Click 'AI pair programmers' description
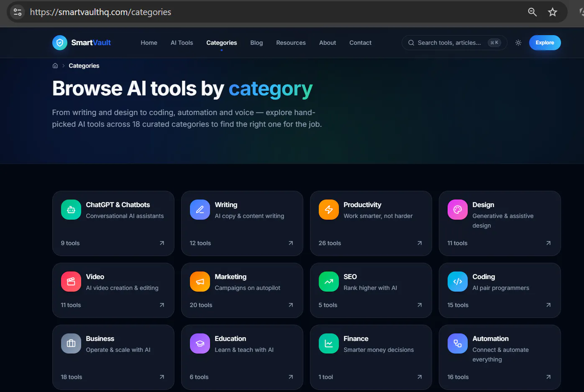This screenshot has width=584, height=392. point(501,288)
